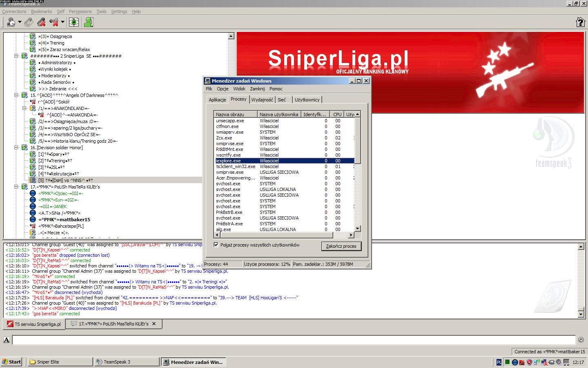
Task: Switch to the Wydajność tab
Action: pos(262,100)
